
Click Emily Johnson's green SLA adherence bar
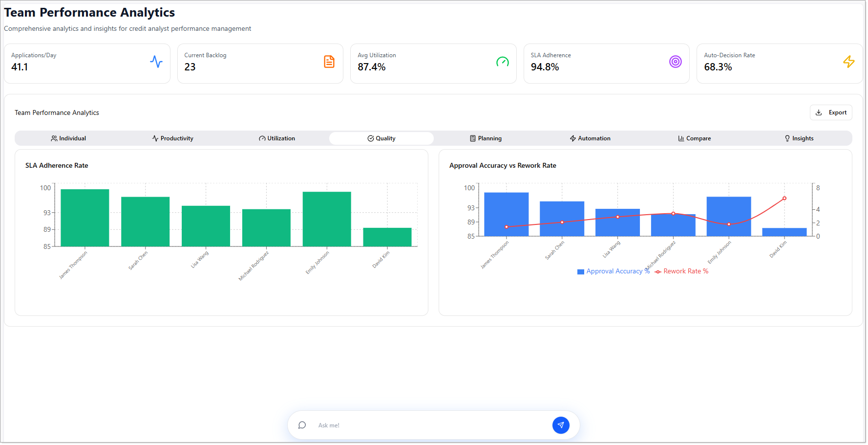327,219
